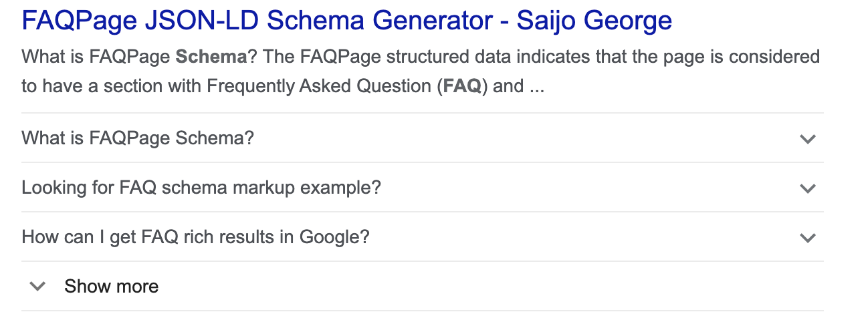Click the snippet's trailing ellipsis after "and"
This screenshot has height=318, width=868.
(537, 87)
